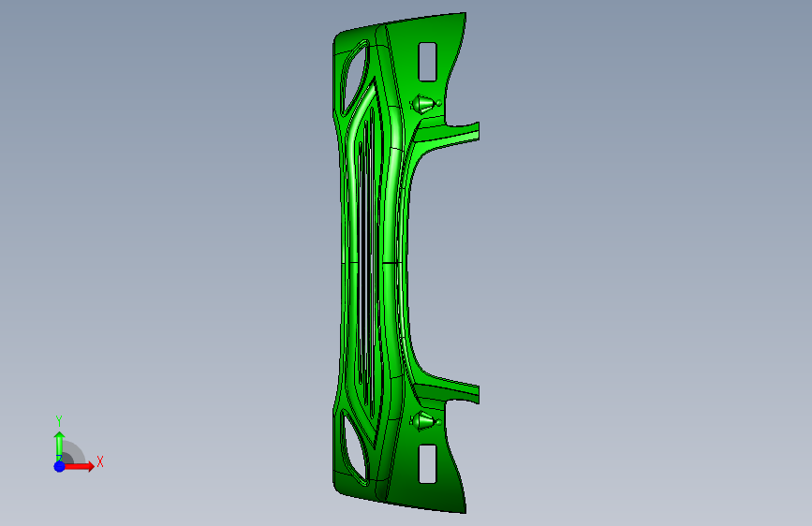Screen dimensions: 812x526
Task: Click the red X axis arrow
Action: click(79, 466)
